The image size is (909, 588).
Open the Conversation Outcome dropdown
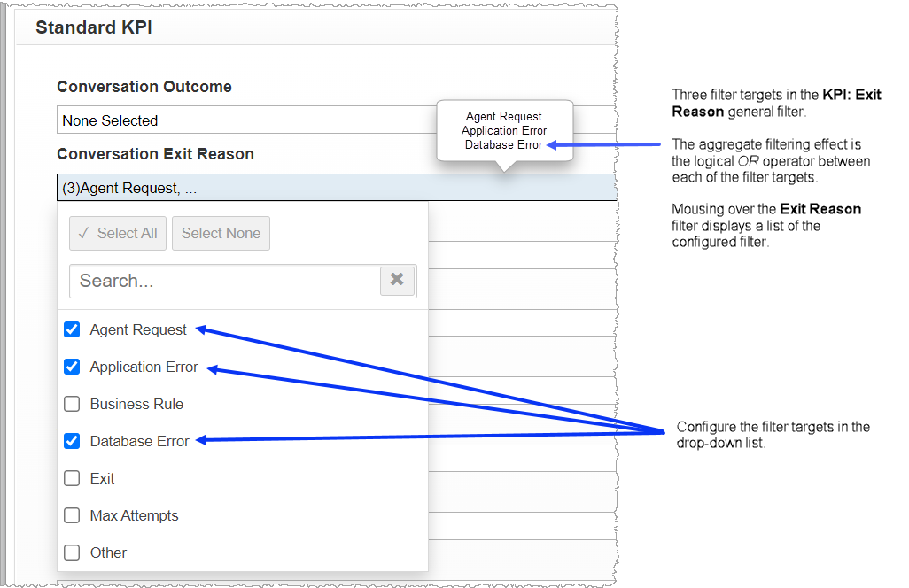click(266, 120)
